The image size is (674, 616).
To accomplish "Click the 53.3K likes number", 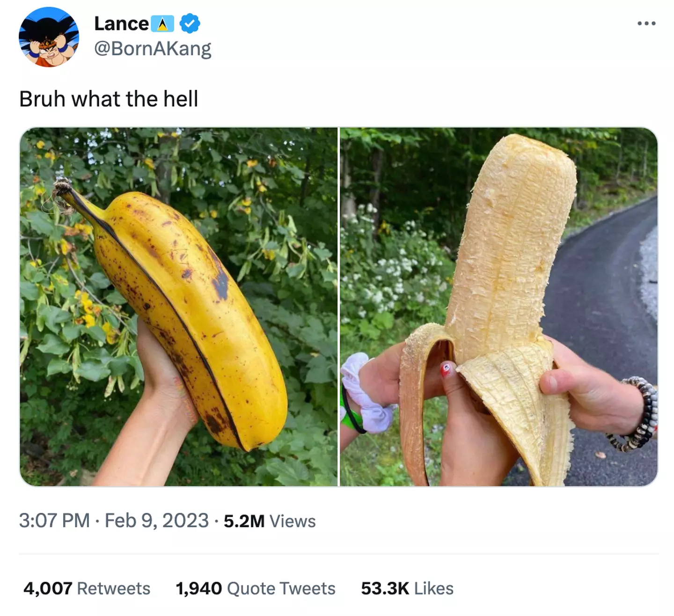I will coord(385,588).
